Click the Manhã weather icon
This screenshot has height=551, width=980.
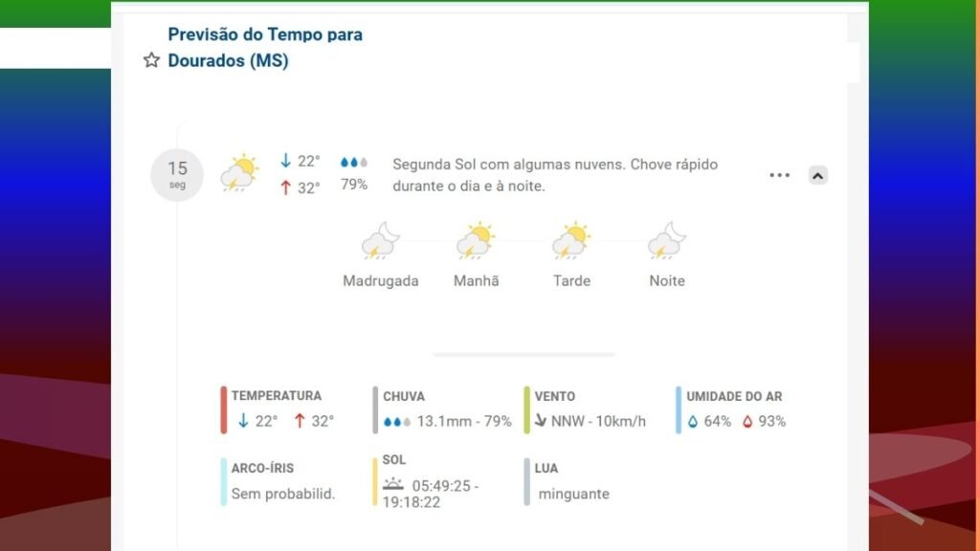coord(476,241)
